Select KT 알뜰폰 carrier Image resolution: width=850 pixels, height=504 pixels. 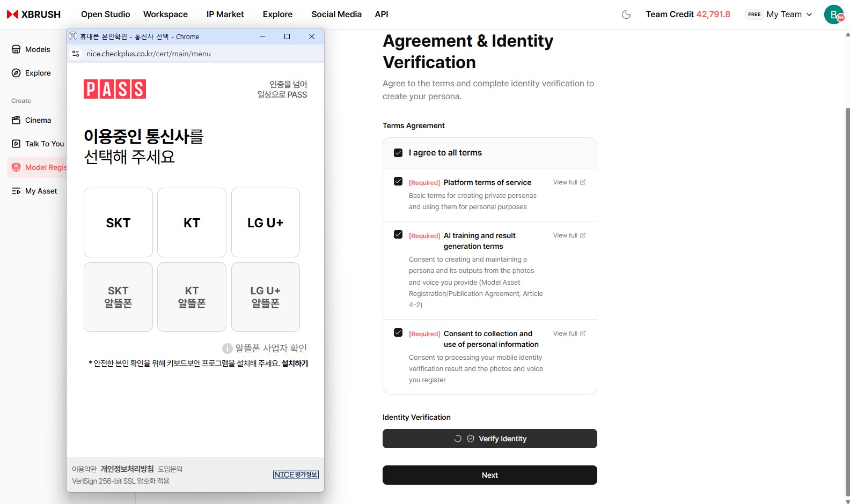click(x=192, y=297)
